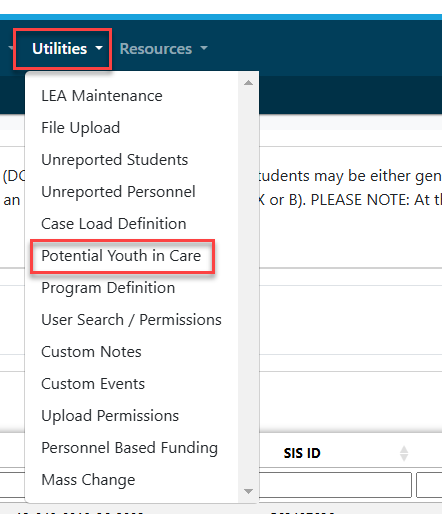Sort by the SIS ID column arrows
The height and width of the screenshot is (514, 442).
point(404,453)
